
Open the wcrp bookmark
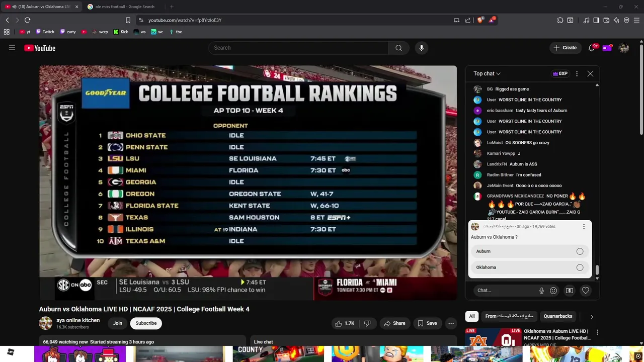100,32
